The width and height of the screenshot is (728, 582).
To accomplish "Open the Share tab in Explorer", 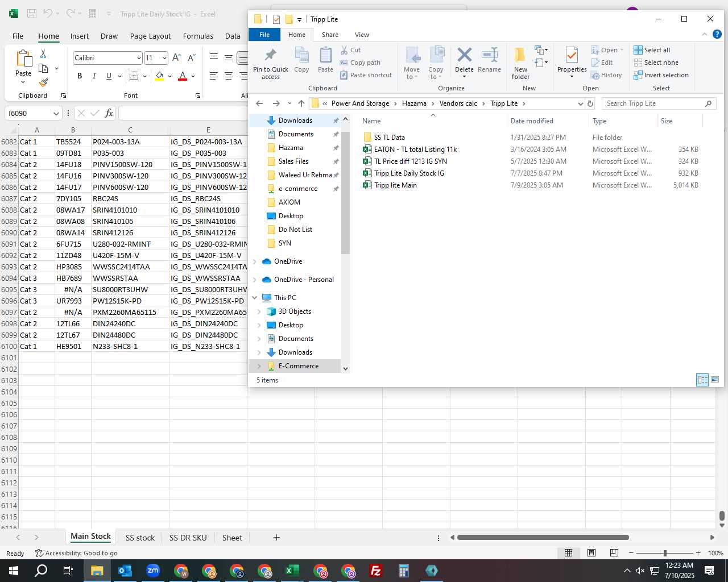I will [330, 35].
